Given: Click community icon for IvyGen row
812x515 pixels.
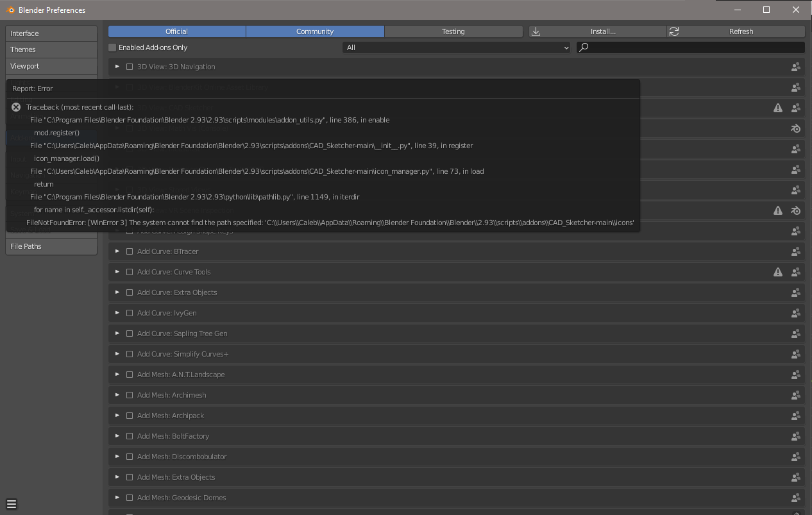Looking at the screenshot, I should (x=795, y=313).
